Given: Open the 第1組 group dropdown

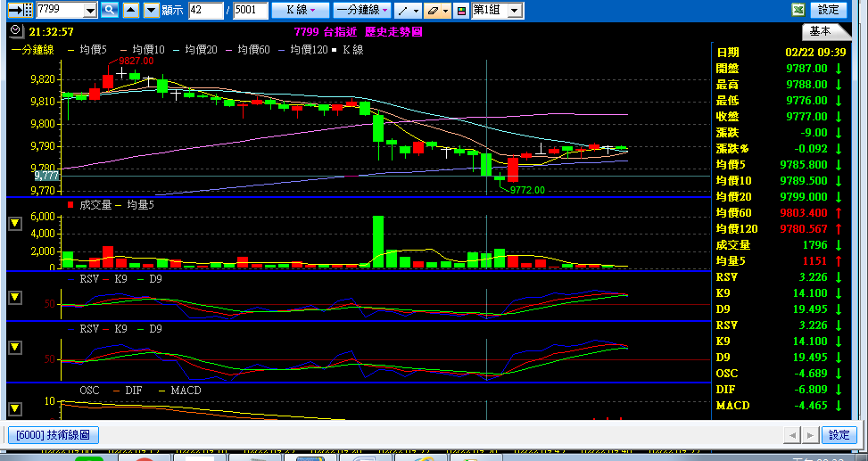Looking at the screenshot, I should click(515, 10).
